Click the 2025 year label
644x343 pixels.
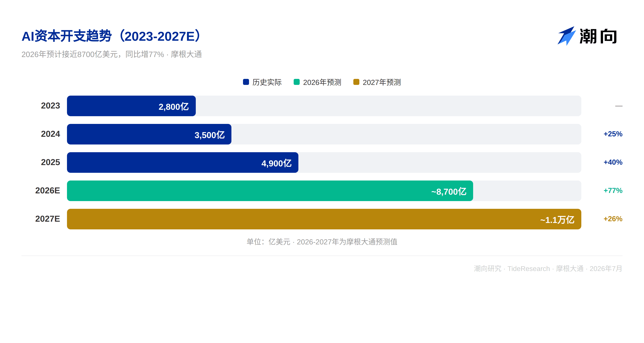click(50, 162)
